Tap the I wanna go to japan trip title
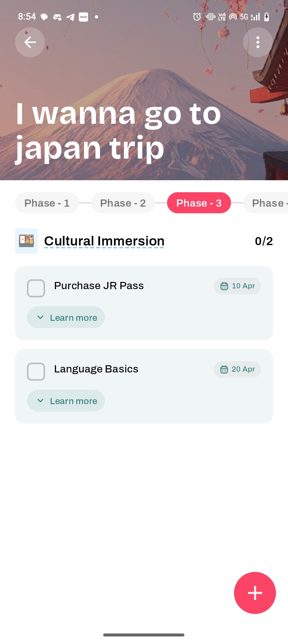This screenshot has width=288, height=644. point(118,131)
